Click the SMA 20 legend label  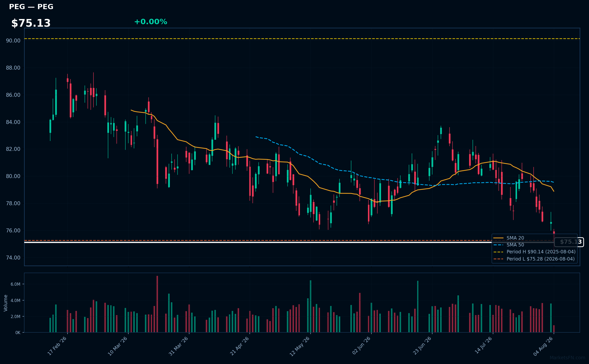click(x=515, y=238)
